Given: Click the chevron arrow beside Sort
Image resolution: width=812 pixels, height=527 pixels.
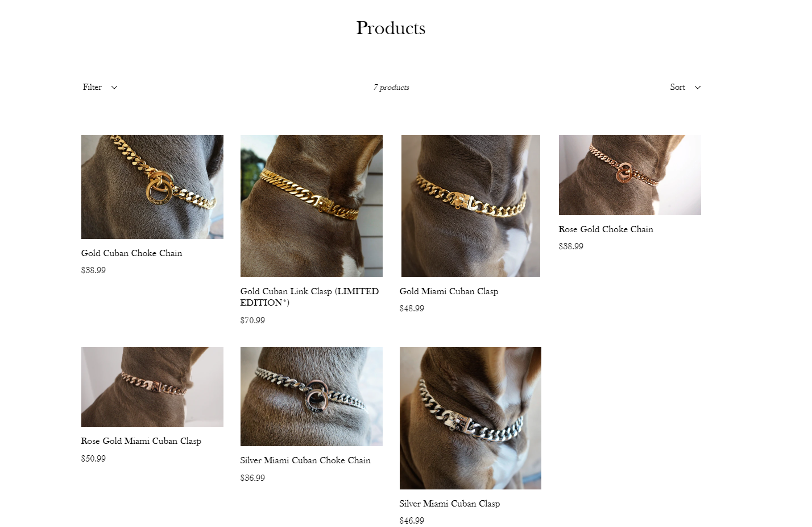Looking at the screenshot, I should coord(698,88).
